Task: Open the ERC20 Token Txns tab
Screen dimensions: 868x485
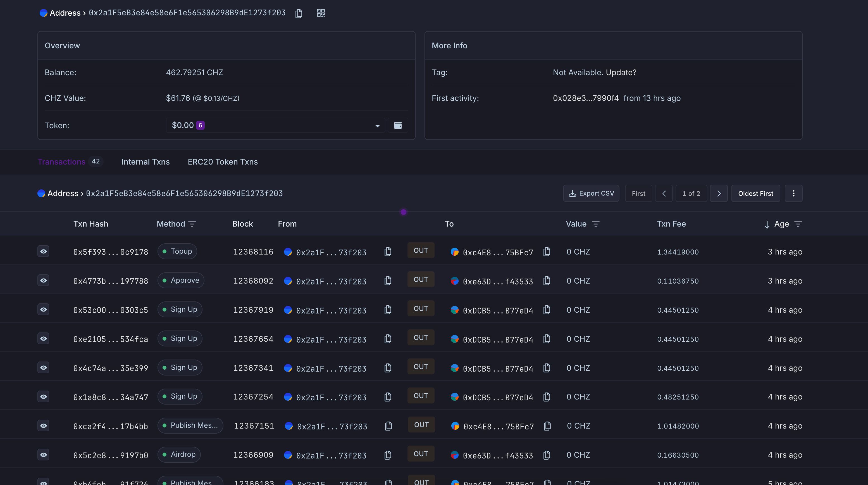Action: 223,162
